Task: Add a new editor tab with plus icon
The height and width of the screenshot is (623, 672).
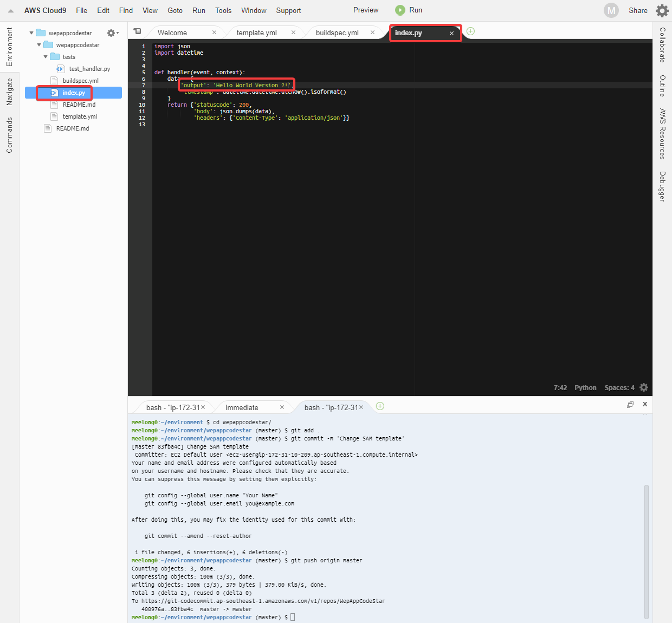Action: 470,31
